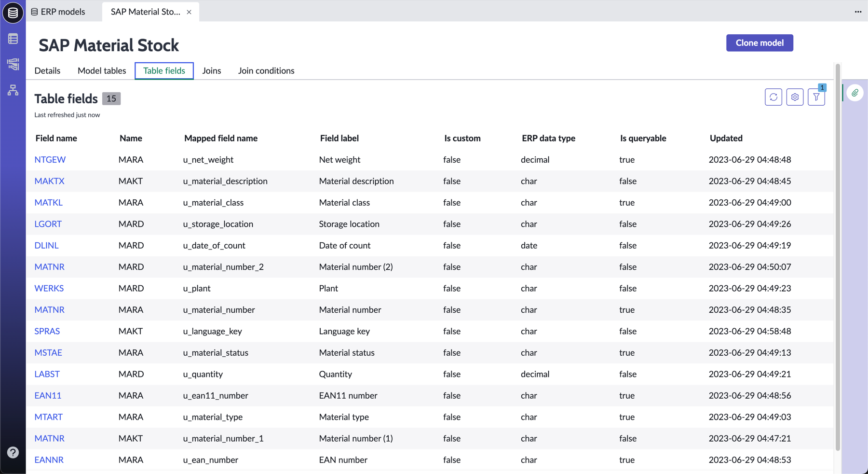Open the list view sidebar icon

point(13,39)
